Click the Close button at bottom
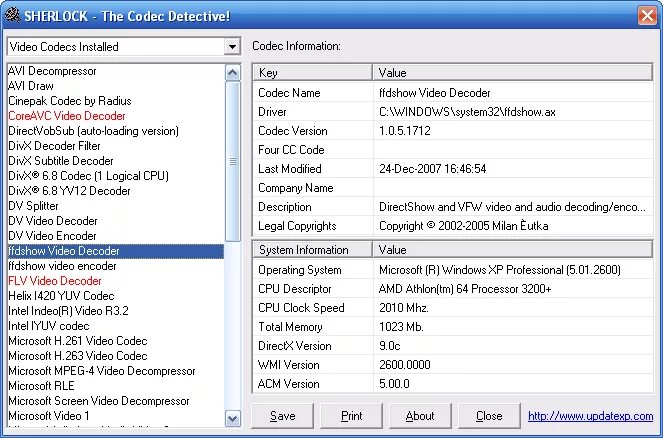This screenshot has height=438, width=663. (x=489, y=416)
